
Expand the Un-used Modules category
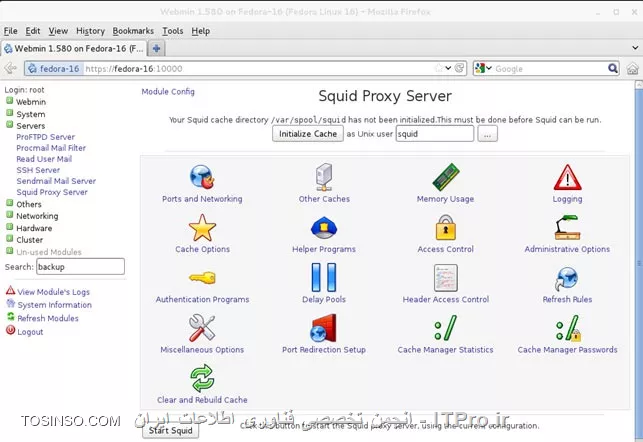tap(9, 251)
